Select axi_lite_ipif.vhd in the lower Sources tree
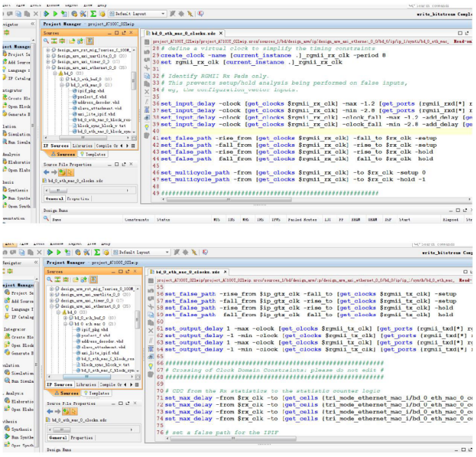 coord(100,353)
